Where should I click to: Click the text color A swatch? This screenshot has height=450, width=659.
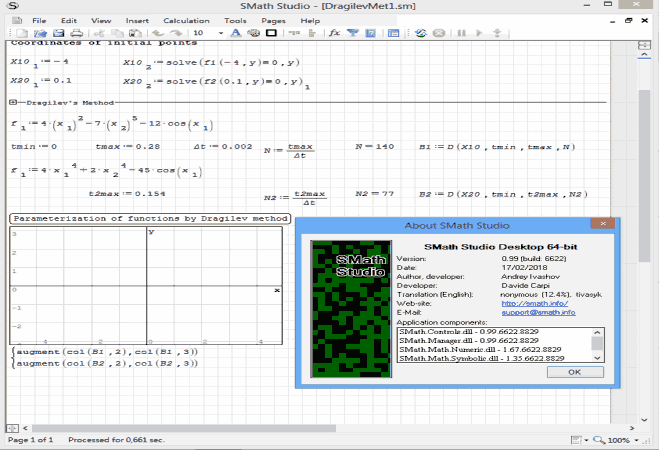click(236, 33)
